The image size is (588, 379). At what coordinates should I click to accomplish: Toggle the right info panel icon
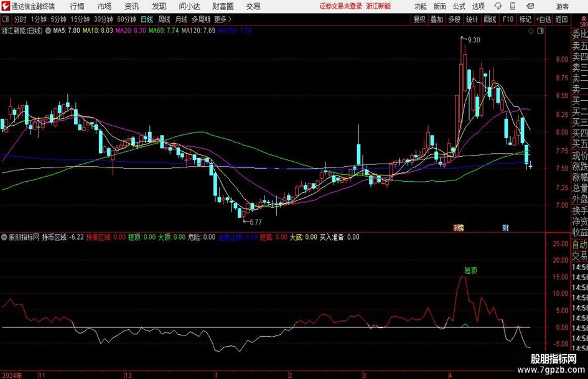click(x=540, y=31)
